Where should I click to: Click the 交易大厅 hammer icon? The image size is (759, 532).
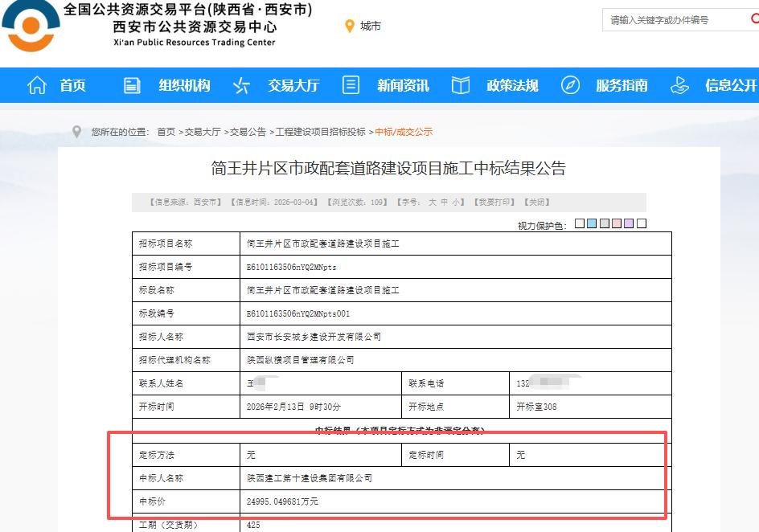click(x=240, y=84)
